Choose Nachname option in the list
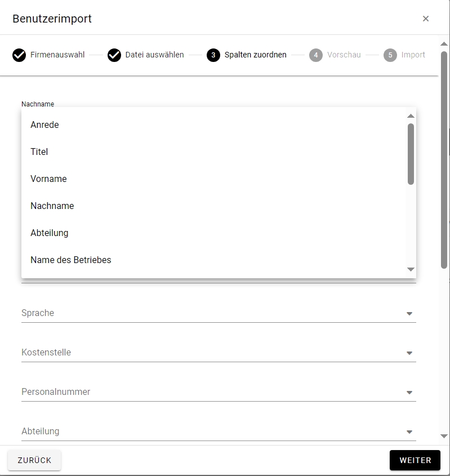 click(52, 206)
